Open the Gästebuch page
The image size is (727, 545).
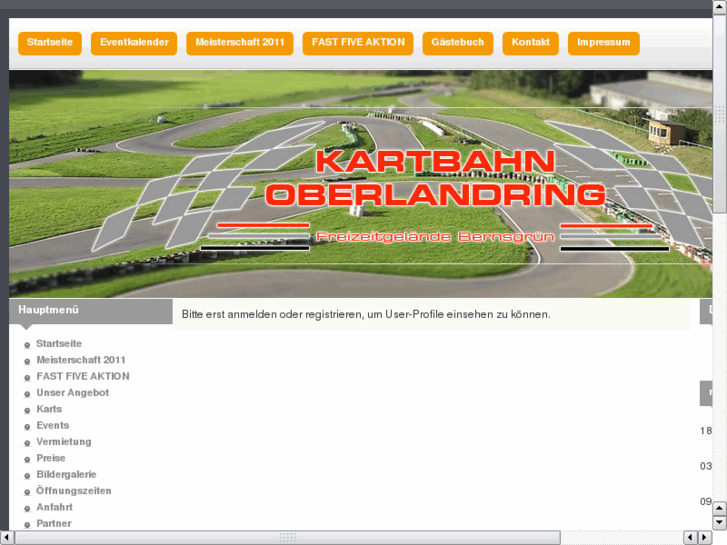tap(458, 43)
